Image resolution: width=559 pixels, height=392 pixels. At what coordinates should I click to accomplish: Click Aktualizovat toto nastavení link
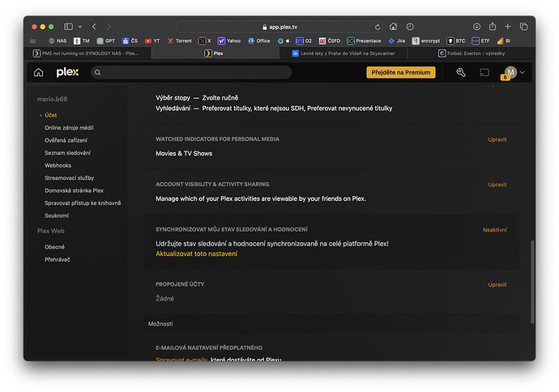[196, 254]
